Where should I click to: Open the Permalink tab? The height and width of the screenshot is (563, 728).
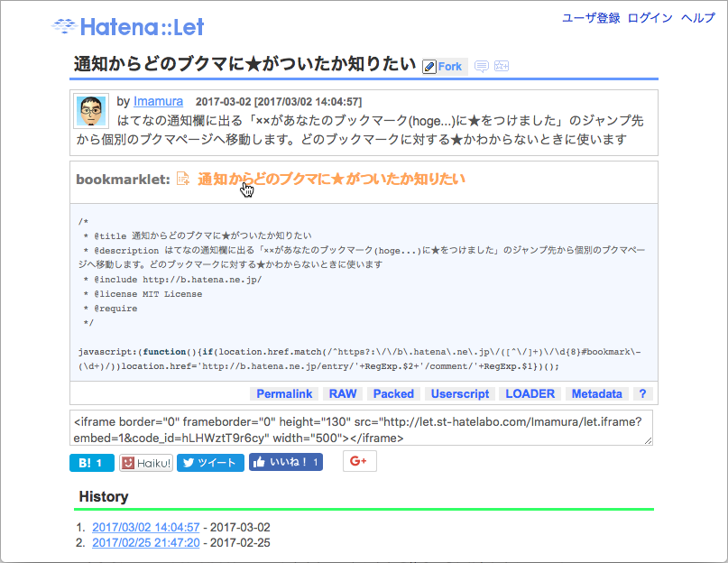tap(284, 394)
